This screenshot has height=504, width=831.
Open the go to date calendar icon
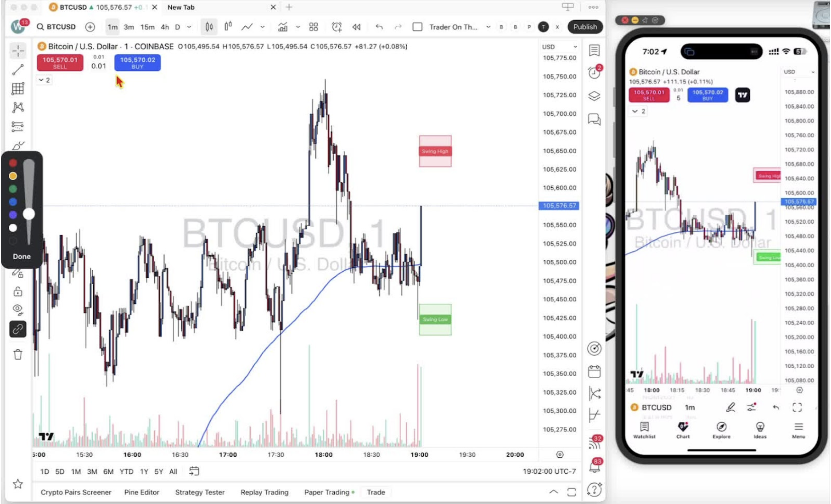(194, 471)
